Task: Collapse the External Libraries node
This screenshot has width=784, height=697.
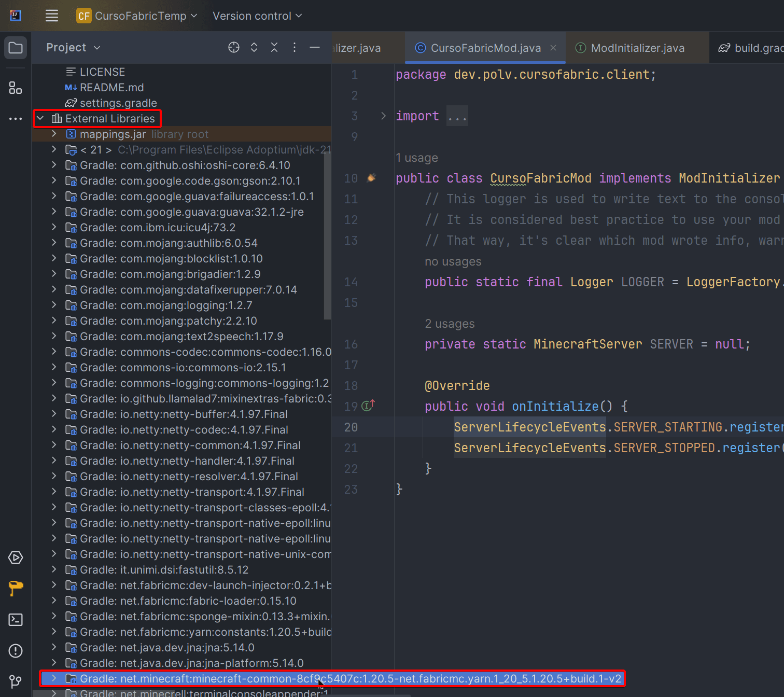Action: point(40,118)
